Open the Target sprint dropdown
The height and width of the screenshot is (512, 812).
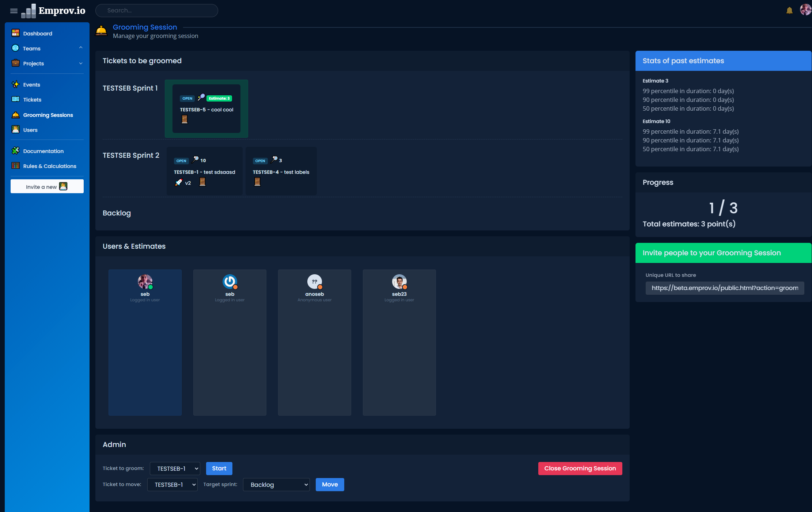276,485
